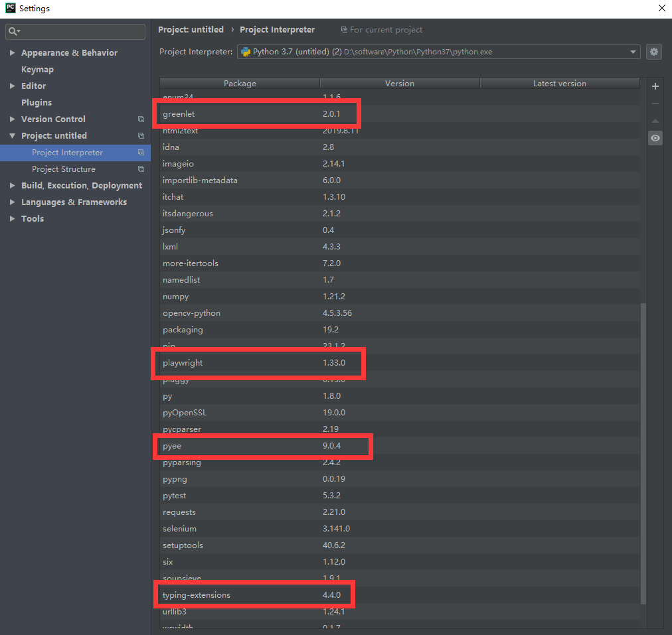
Task: Click the Version column header
Action: tap(400, 84)
